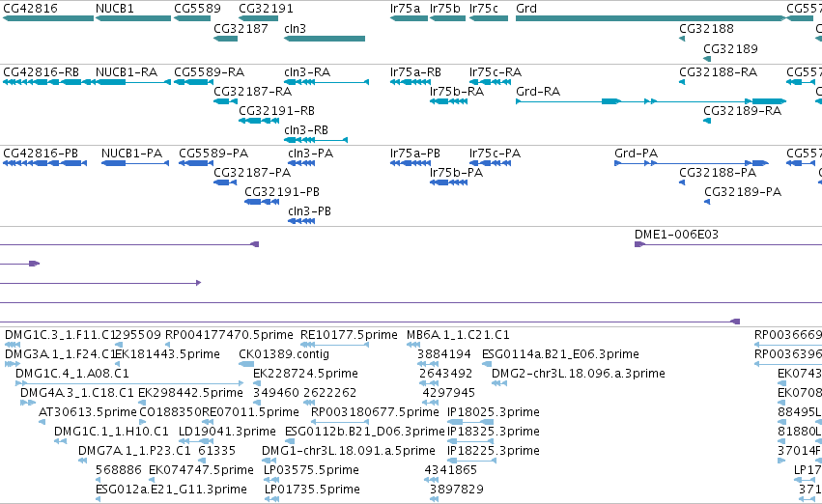Click the Grd-PA protein label
Viewport: 822px width, 504px height.
click(x=636, y=154)
